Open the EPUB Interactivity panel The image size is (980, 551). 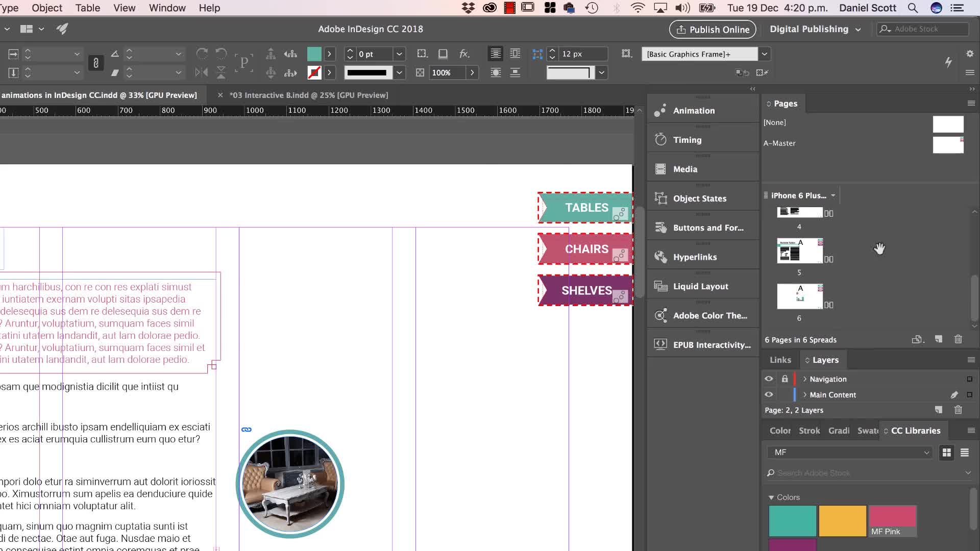tap(703, 345)
